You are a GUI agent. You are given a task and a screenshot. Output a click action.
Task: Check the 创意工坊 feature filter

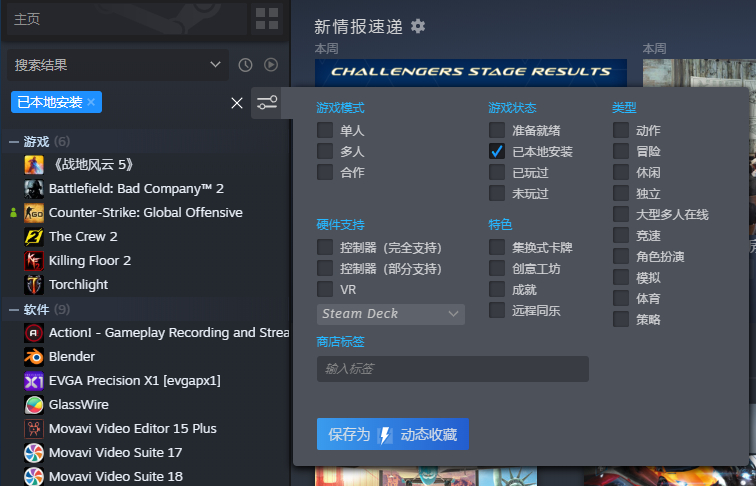[x=497, y=268]
